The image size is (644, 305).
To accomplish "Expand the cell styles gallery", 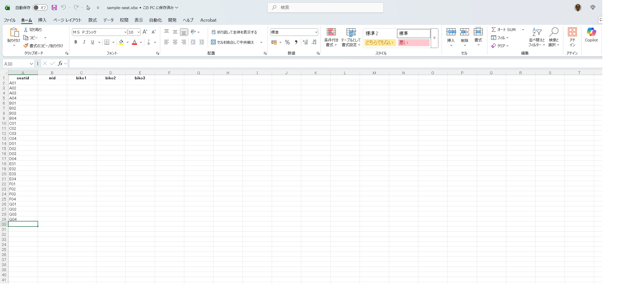I will click(x=434, y=38).
